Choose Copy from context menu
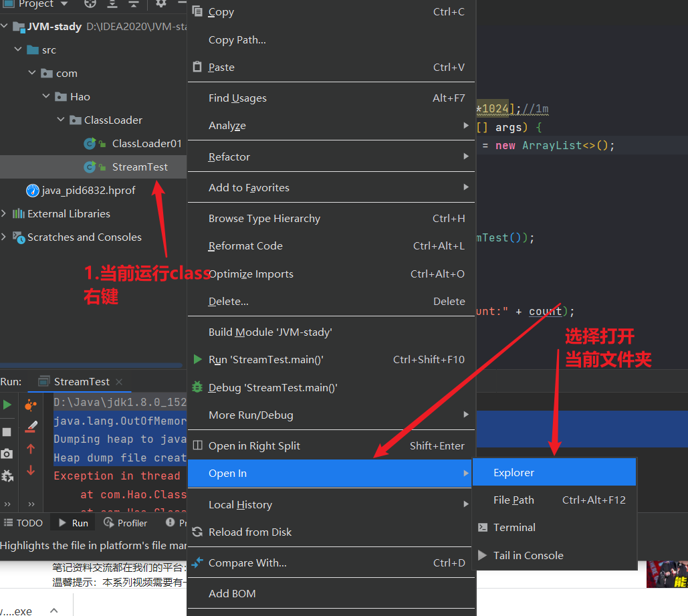The image size is (688, 616). [x=331, y=12]
